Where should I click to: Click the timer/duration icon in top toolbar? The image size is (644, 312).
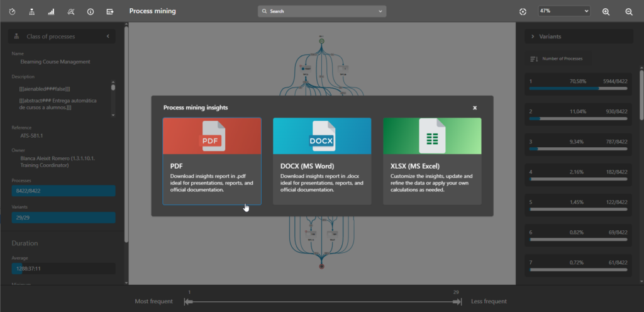(13, 11)
